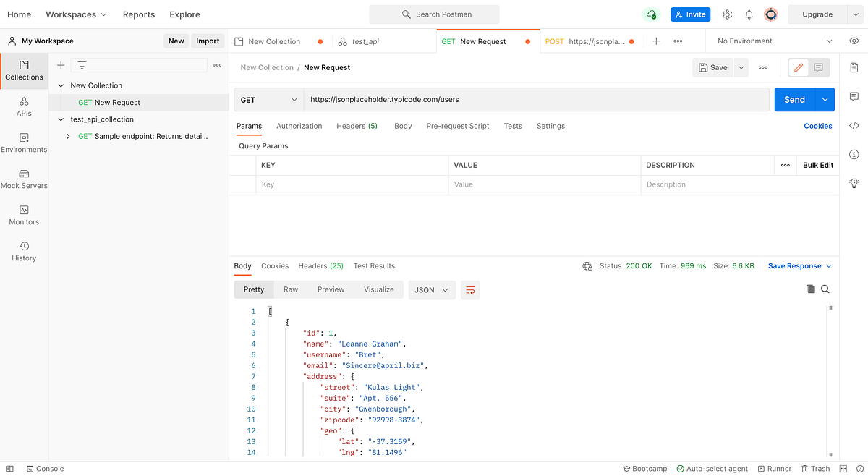The height and width of the screenshot is (476, 868).
Task: Open the comments panel
Action: [x=854, y=96]
